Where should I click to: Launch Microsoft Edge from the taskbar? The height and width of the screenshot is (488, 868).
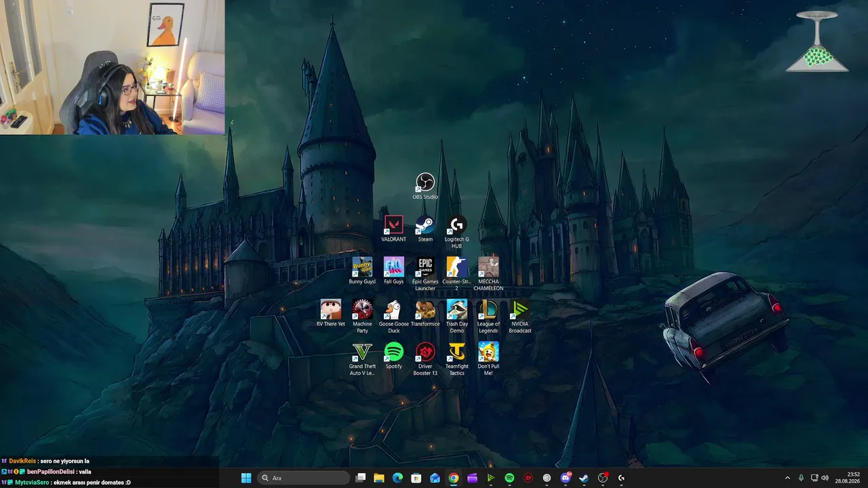point(398,478)
